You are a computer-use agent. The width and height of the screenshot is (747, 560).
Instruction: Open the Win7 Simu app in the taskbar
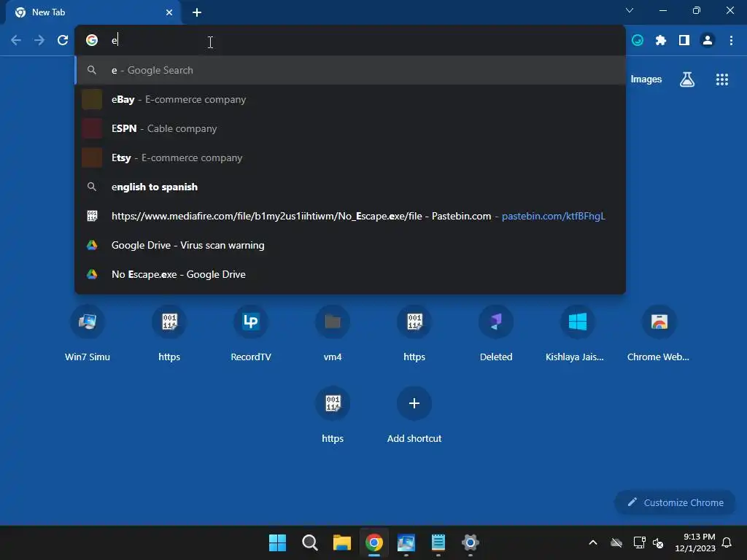(406, 542)
